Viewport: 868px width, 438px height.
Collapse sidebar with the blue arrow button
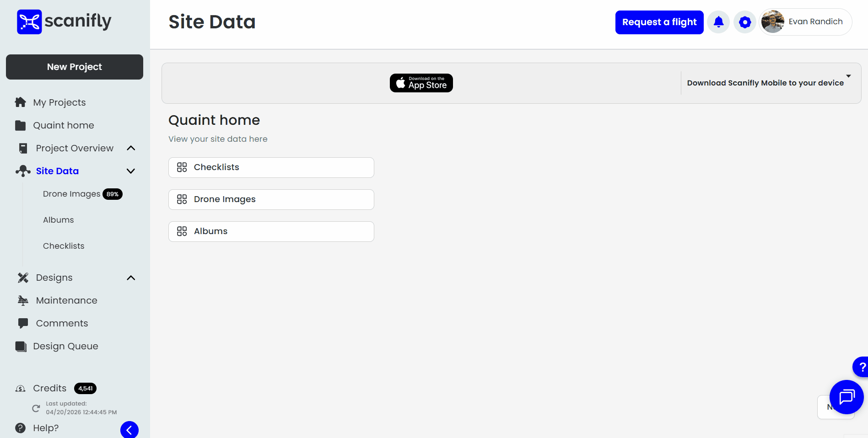[x=129, y=430]
